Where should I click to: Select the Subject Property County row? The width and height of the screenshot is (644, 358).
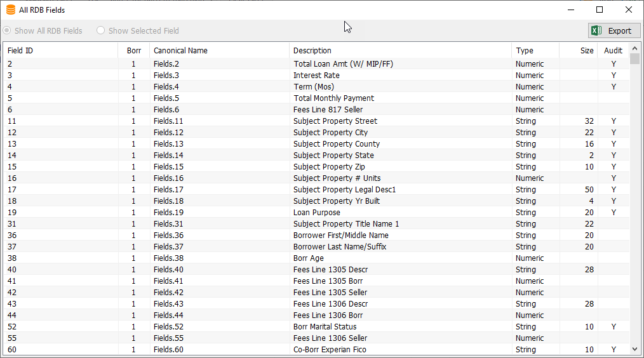[316, 144]
